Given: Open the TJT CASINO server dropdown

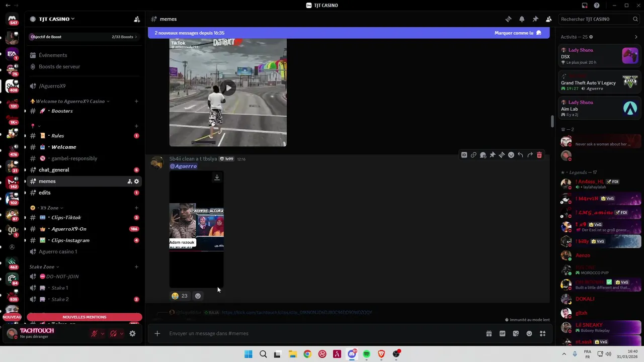Looking at the screenshot, I should click(56, 19).
